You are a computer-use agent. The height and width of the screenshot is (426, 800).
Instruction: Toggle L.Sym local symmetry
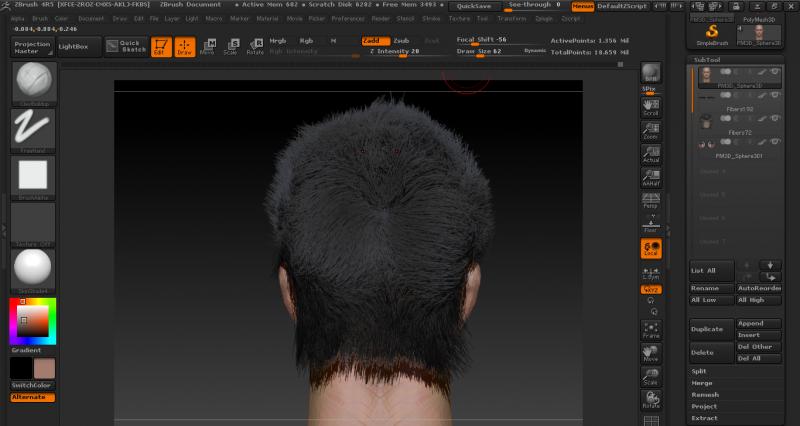point(651,273)
